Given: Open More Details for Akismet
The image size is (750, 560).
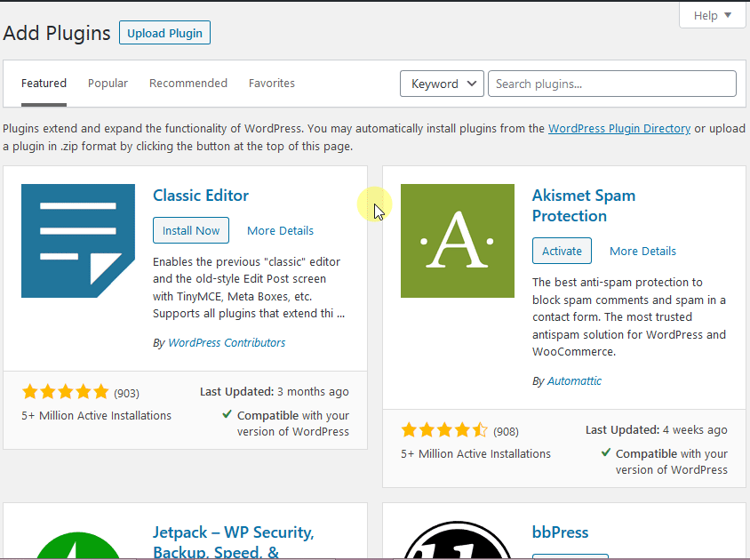Looking at the screenshot, I should [642, 251].
